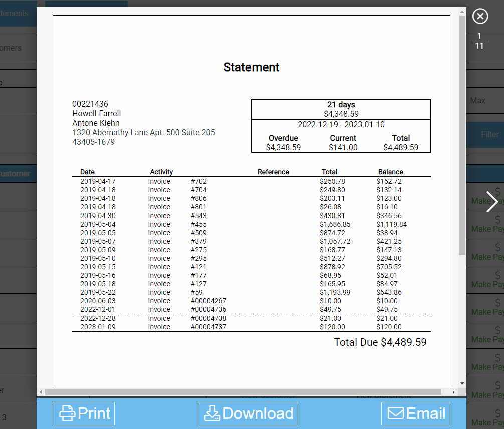Click the Overdue amount $4,348.59
Screen dimensions: 504x429
point(283,148)
